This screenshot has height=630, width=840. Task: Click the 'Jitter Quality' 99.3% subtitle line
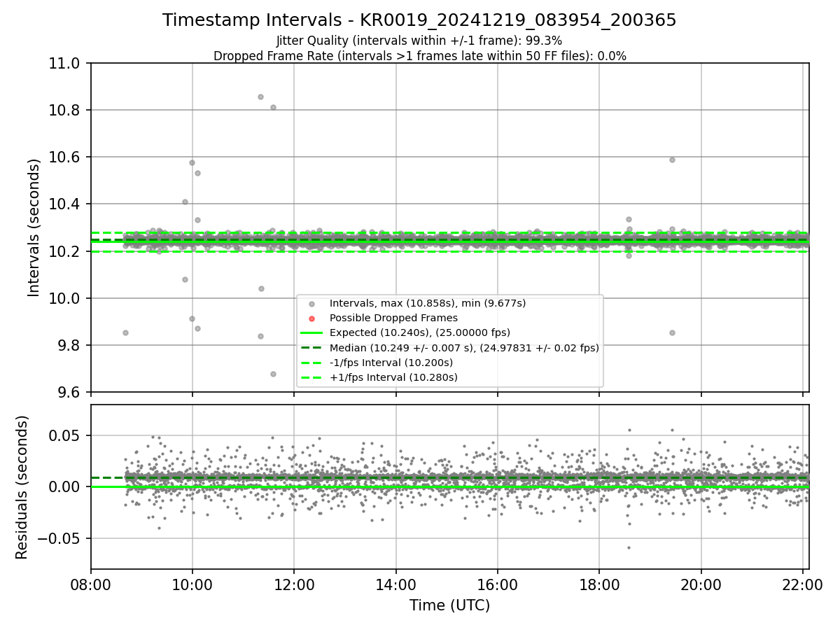pos(419,41)
